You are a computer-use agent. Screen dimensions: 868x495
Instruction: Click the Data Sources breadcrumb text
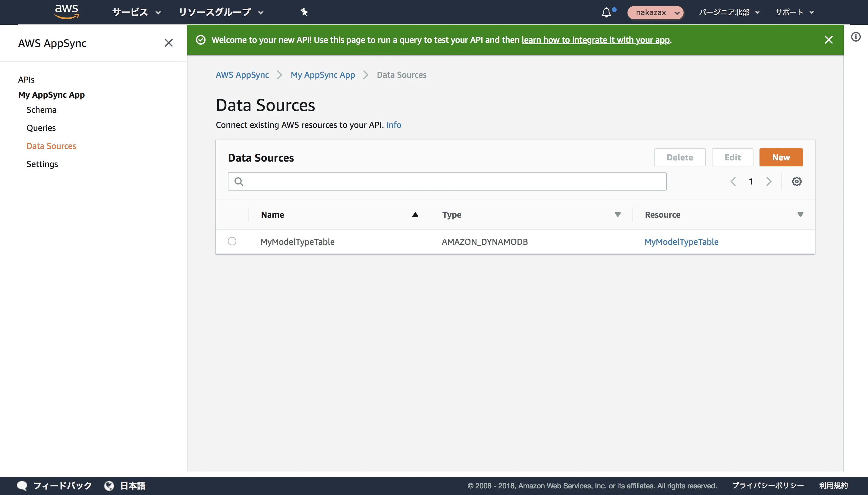[x=401, y=75]
